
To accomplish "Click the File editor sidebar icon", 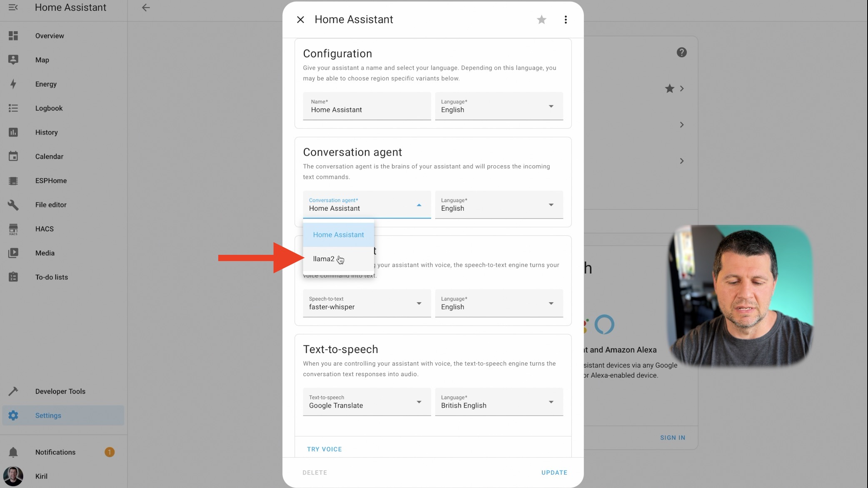I will click(x=13, y=204).
